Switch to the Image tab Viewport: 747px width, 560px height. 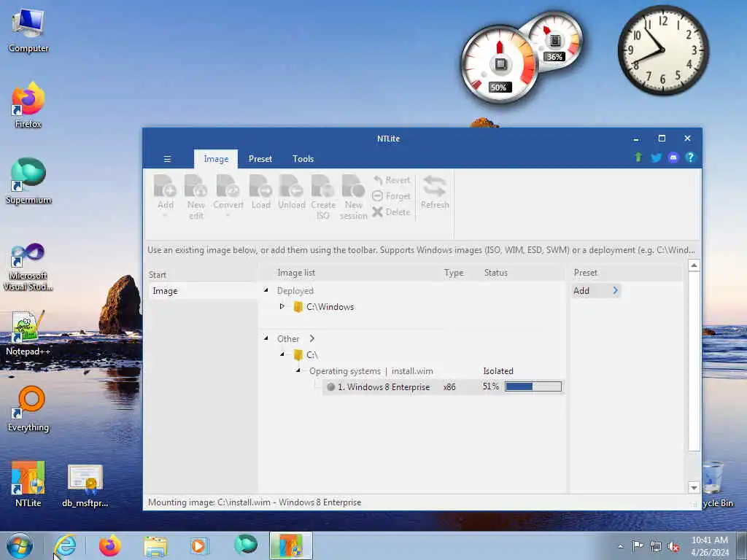216,159
